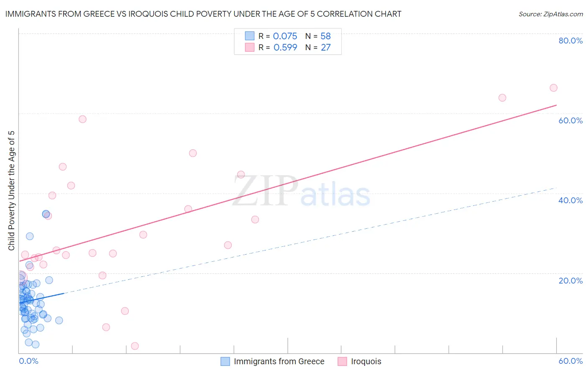This screenshot has height=373, width=588.
Task: Click the pink Iroquois swatch in bottom legend
Action: coord(342,361)
